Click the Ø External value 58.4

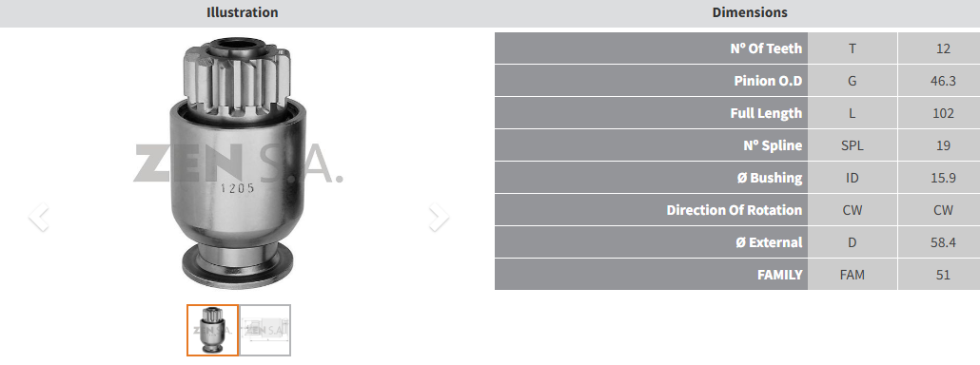tap(943, 242)
